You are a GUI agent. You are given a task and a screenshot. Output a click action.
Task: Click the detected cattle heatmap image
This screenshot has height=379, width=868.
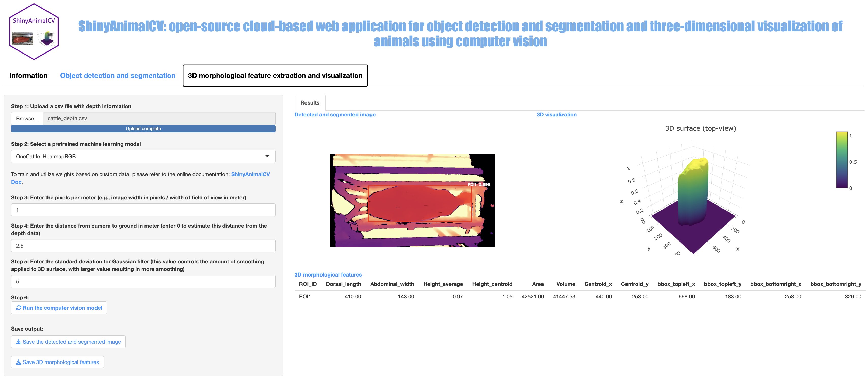412,201
